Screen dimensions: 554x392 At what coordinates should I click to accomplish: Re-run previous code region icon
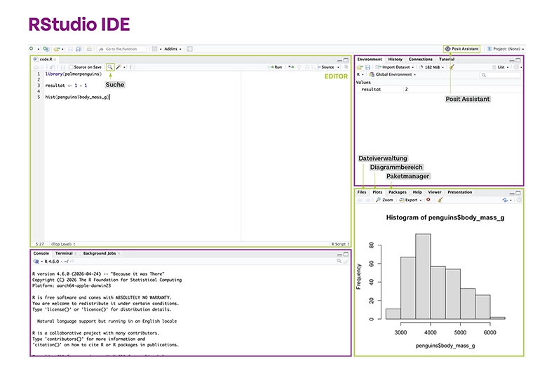pyautogui.click(x=291, y=67)
